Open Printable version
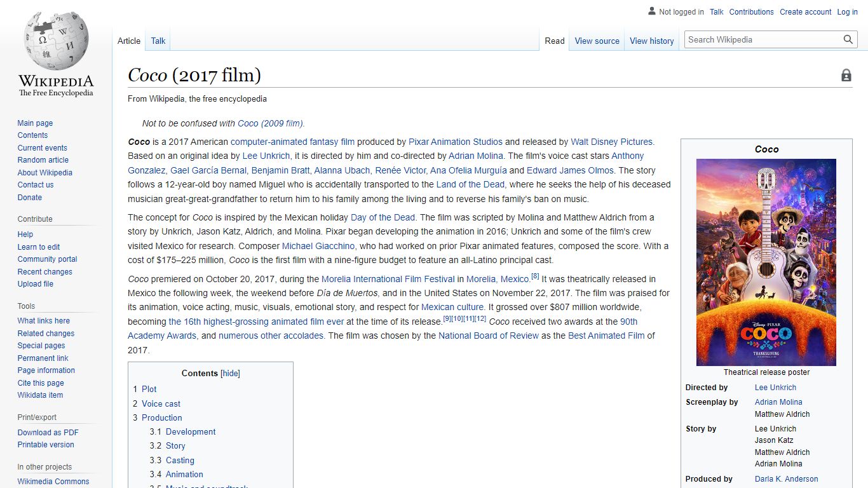Image resolution: width=868 pixels, height=488 pixels. pos(46,445)
